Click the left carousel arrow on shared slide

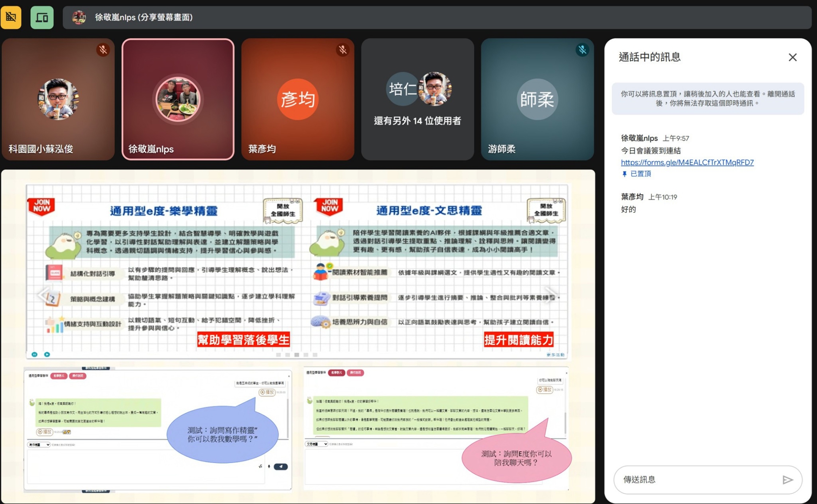[x=43, y=294]
